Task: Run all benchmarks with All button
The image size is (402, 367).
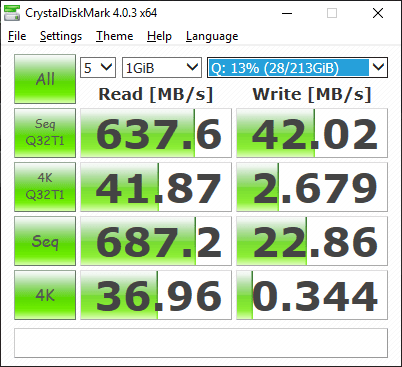Action: click(x=45, y=79)
